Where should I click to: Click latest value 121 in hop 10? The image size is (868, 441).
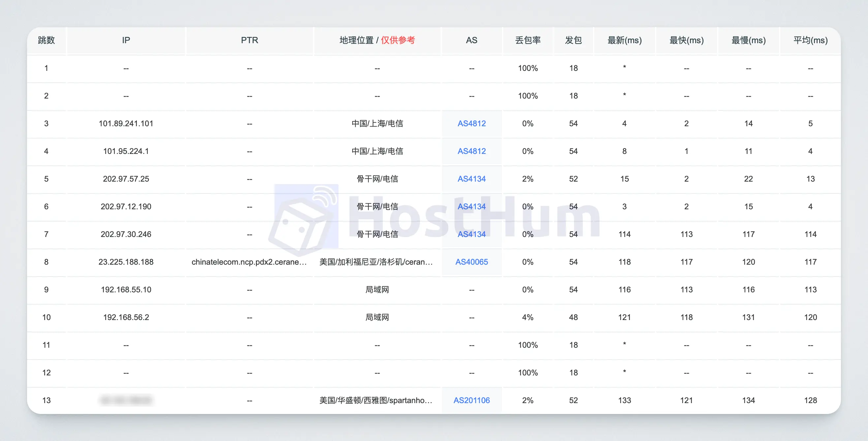tap(624, 317)
